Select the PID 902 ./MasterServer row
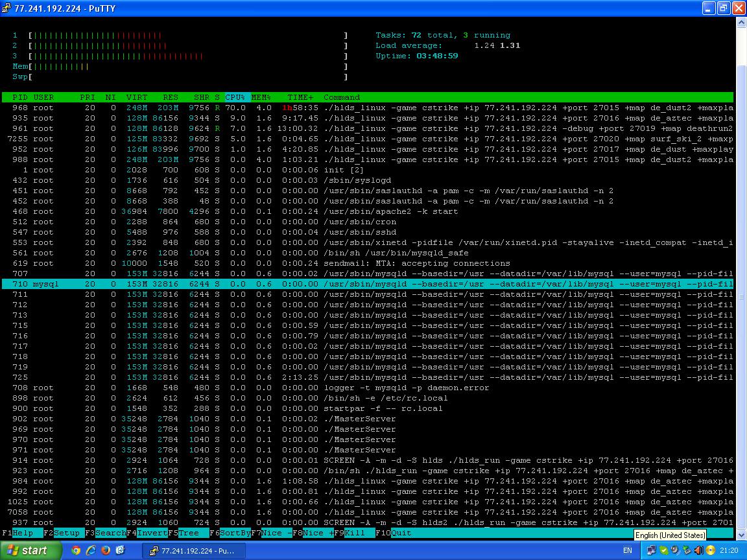 pos(367,419)
